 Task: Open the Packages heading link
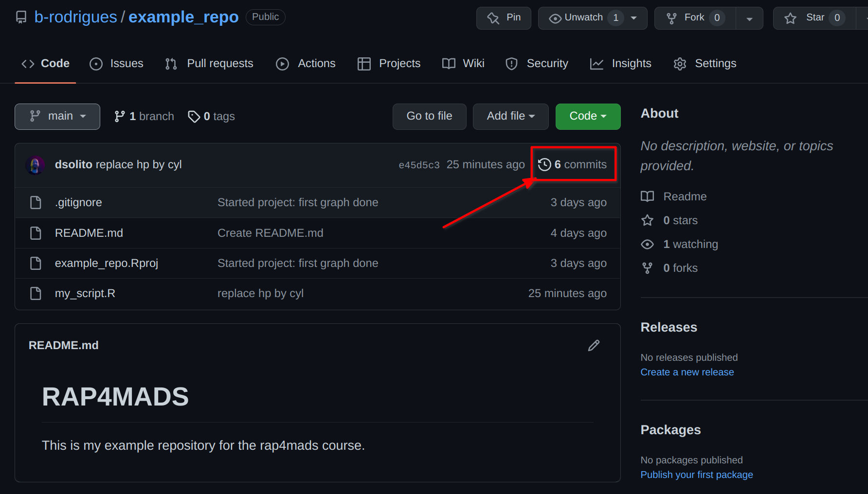pyautogui.click(x=671, y=430)
